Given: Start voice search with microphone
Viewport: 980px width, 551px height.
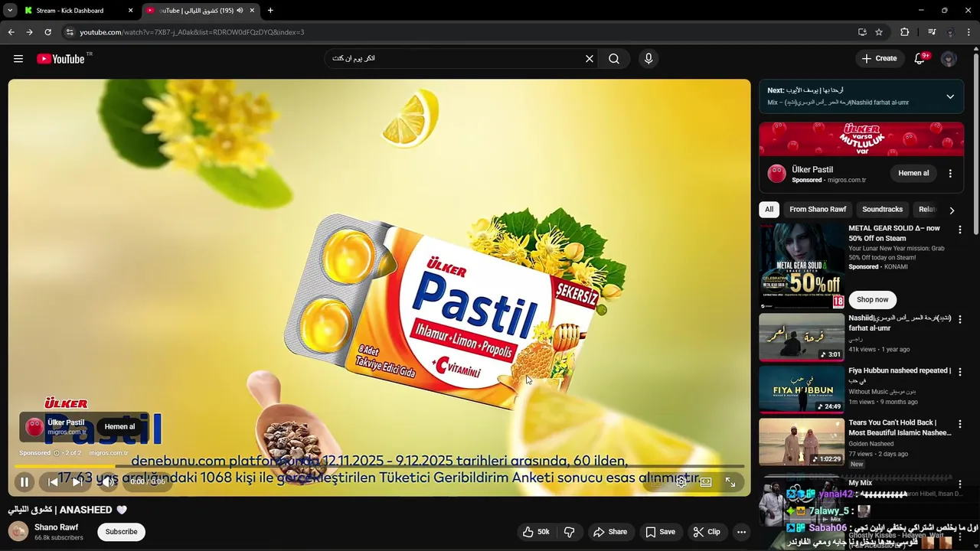Looking at the screenshot, I should click(648, 59).
